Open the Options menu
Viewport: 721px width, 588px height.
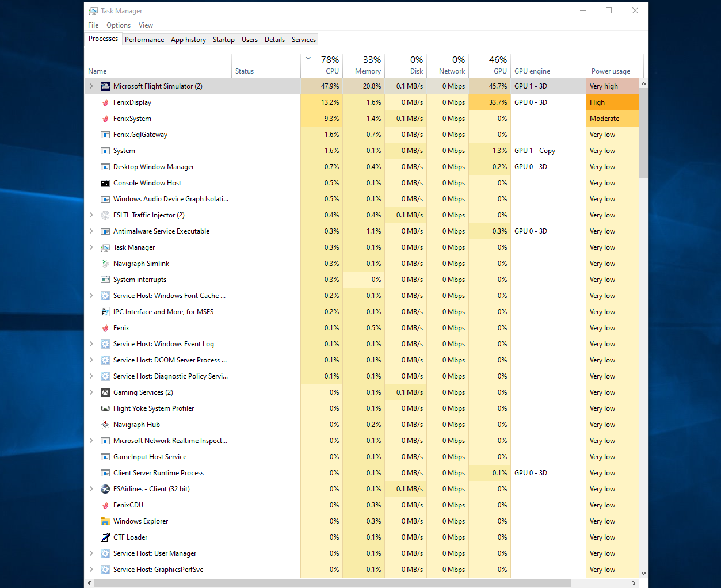click(119, 25)
